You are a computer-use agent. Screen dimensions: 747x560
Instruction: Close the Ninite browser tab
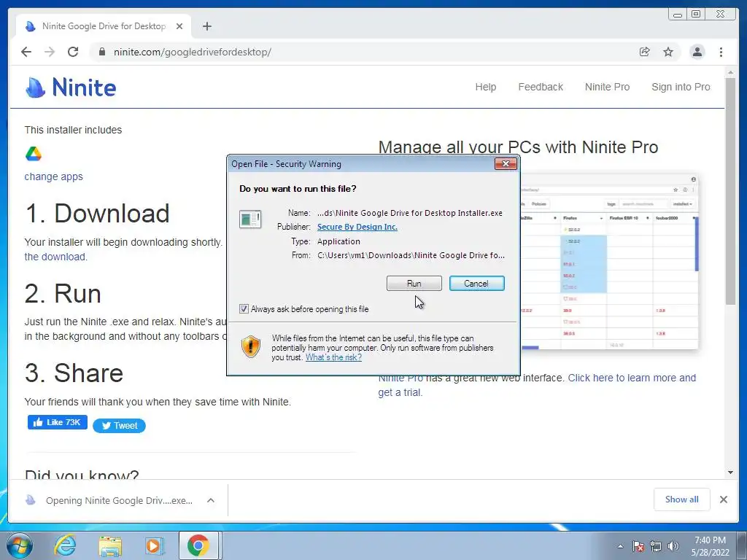click(179, 26)
